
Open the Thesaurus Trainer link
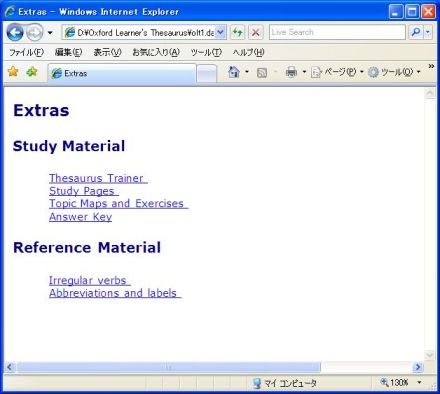tap(98, 178)
